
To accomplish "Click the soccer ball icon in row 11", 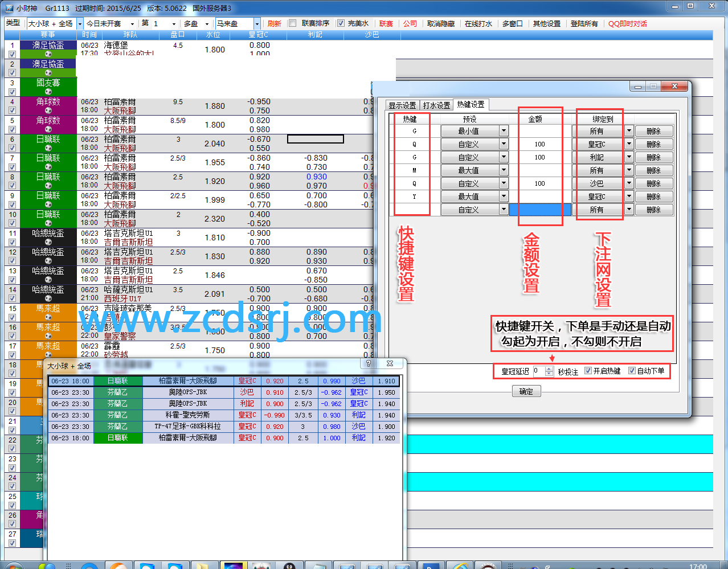I will [x=48, y=242].
